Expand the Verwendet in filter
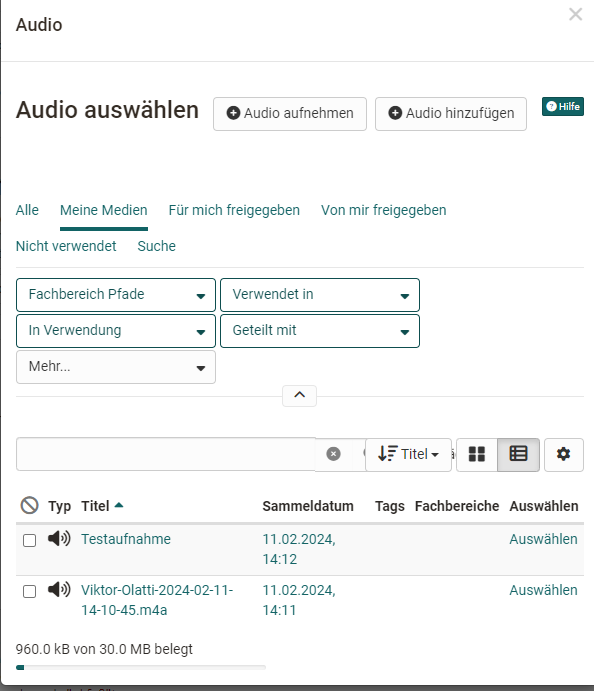The image size is (594, 691). [320, 295]
